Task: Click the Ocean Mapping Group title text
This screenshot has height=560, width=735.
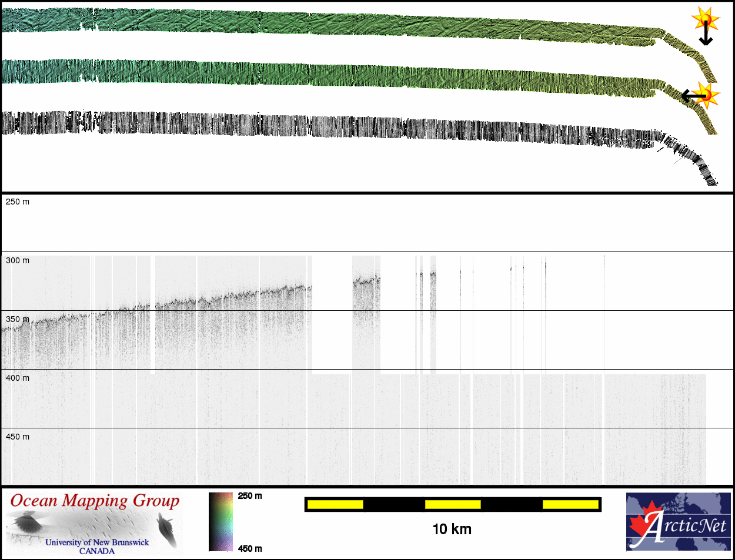Action: [95, 501]
